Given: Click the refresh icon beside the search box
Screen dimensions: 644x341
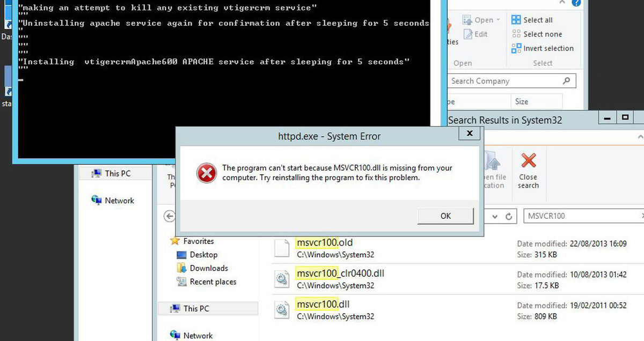Looking at the screenshot, I should 509,217.
